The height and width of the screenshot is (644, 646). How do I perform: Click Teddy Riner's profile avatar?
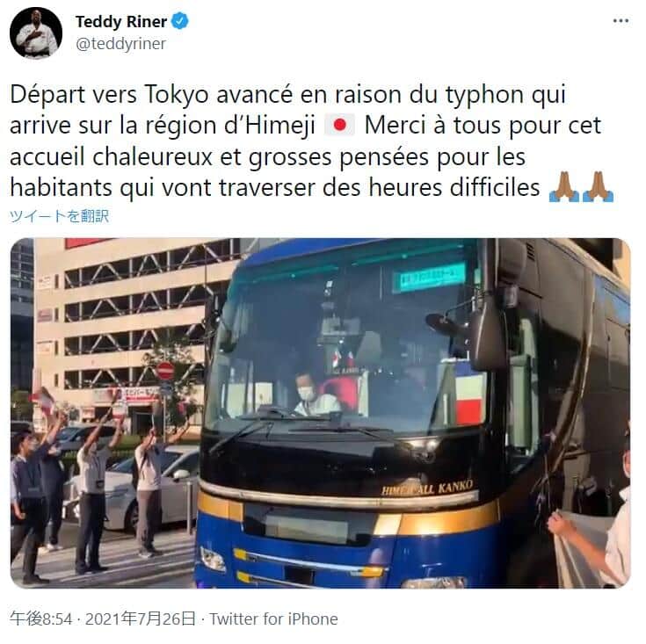point(36,33)
